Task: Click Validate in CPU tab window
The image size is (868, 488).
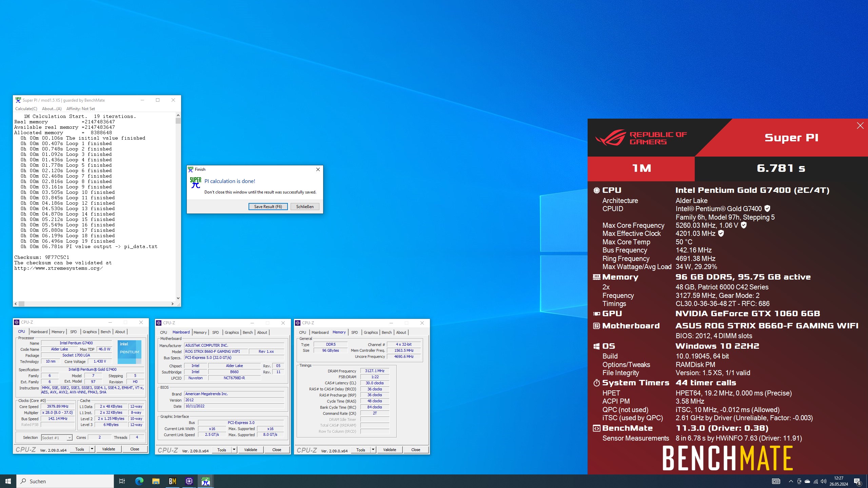Action: tap(108, 449)
